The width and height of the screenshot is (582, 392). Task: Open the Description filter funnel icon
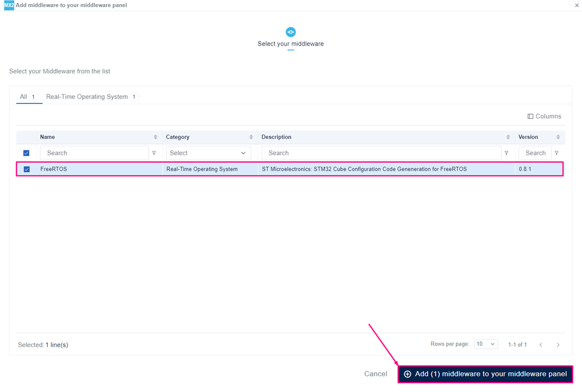pos(506,153)
